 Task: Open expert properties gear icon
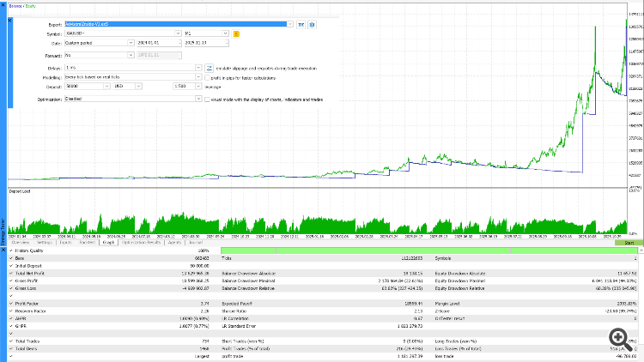tap(311, 25)
